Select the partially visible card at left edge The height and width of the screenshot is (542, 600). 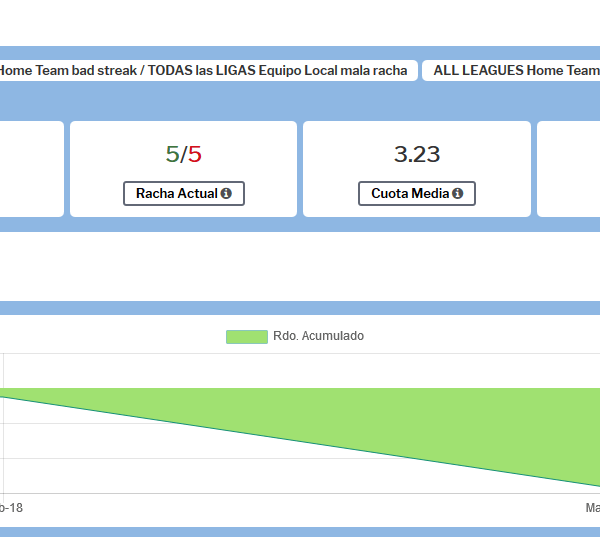click(x=30, y=168)
